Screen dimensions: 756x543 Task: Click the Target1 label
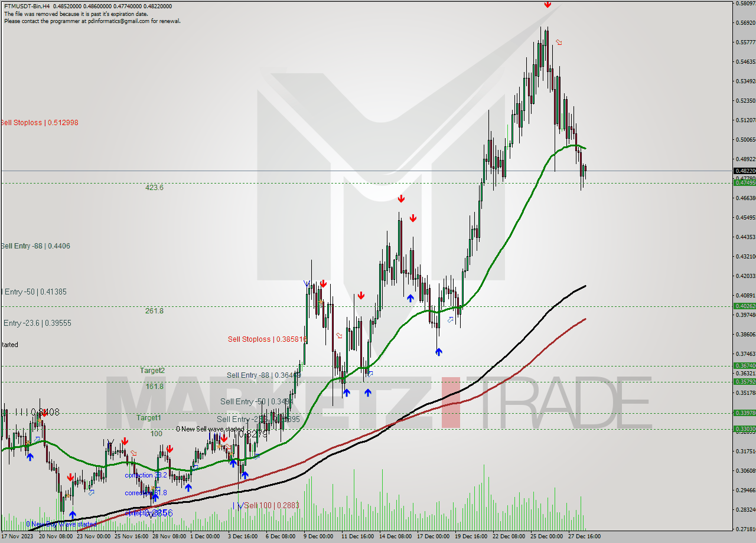click(149, 418)
